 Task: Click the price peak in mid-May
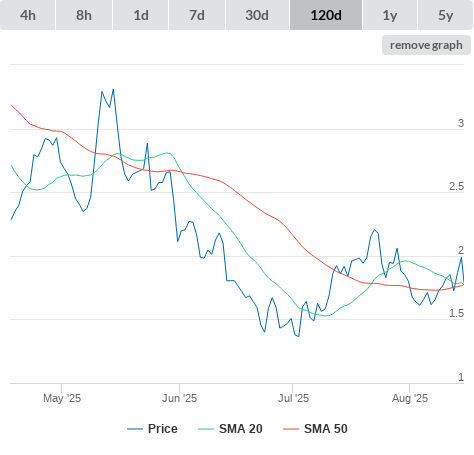pyautogui.click(x=113, y=89)
